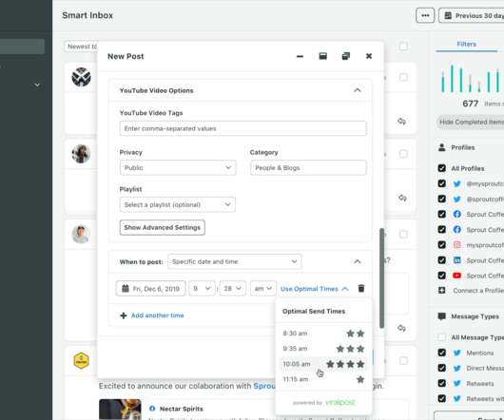Open the calendar view icon in New Post header
The height and width of the screenshot is (420, 504).
pyautogui.click(x=322, y=56)
